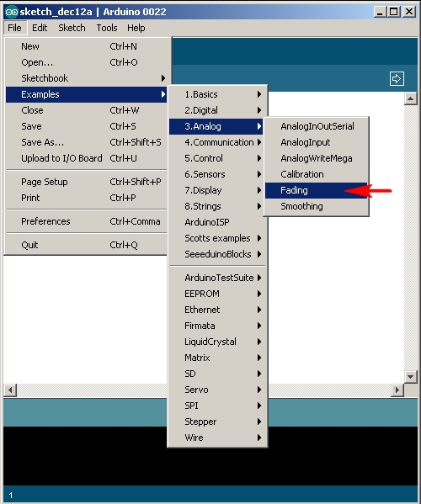Open the Sketch menu
Screen dimensions: 421x504
coord(72,28)
